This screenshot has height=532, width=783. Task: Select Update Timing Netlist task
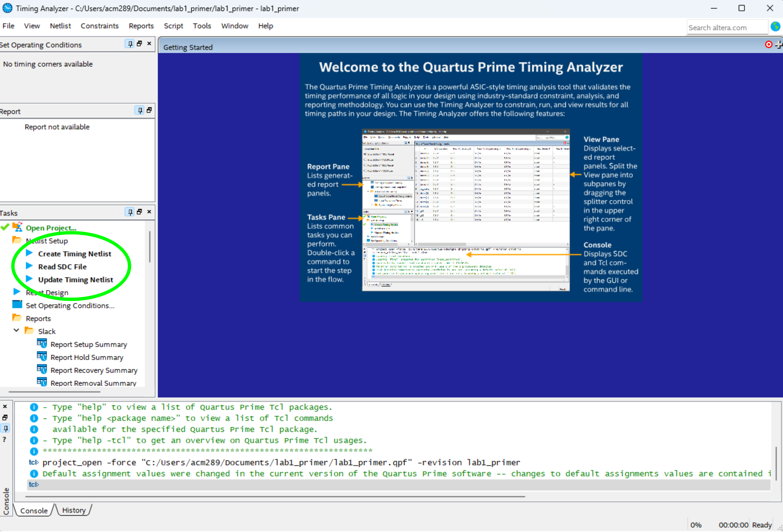tap(75, 280)
